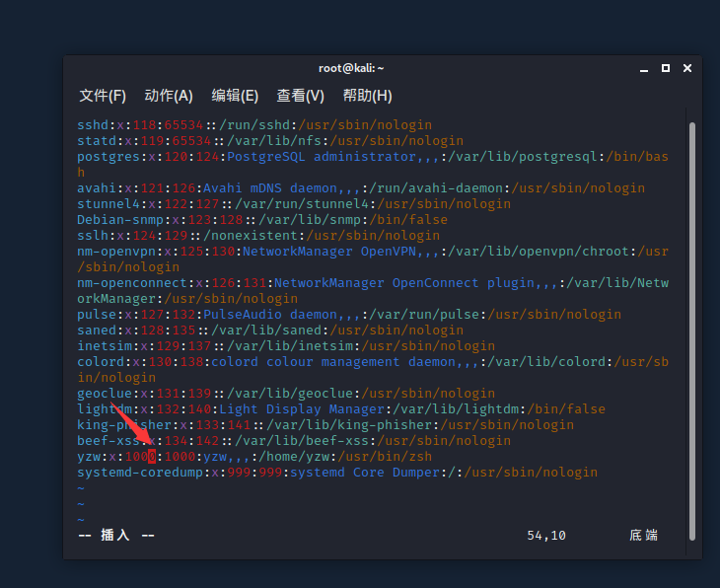
Task: Click the 54,10 cursor position indicator
Action: [546, 535]
